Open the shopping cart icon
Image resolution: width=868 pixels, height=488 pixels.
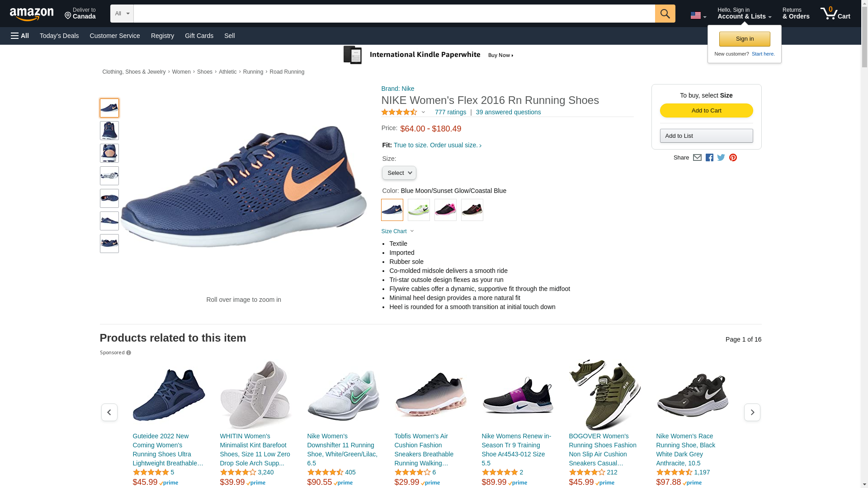(835, 14)
